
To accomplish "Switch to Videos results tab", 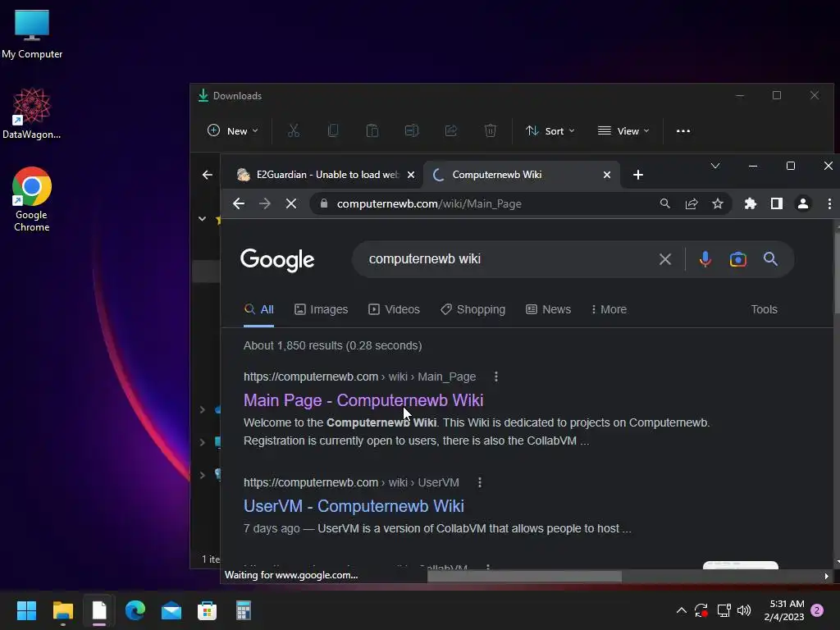I will coord(394,309).
